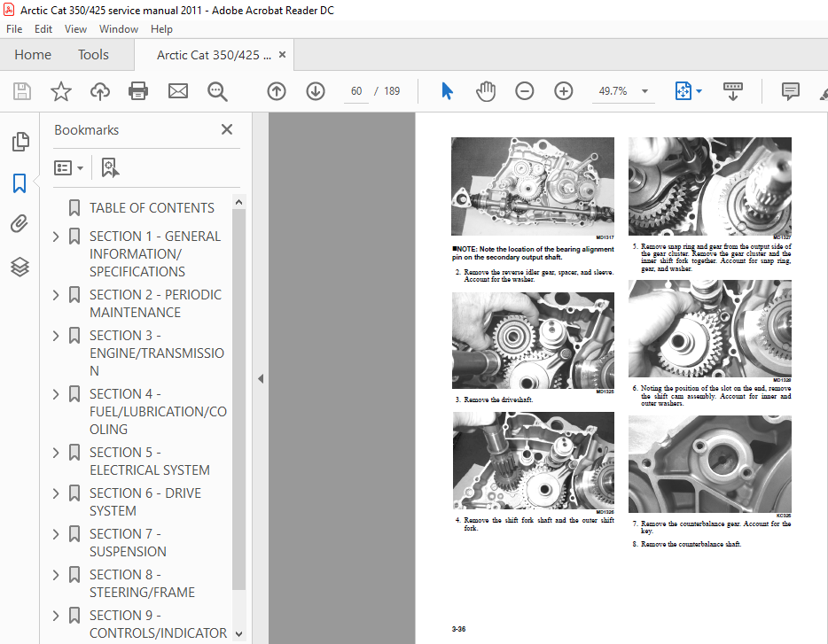Click the upload to cloud icon
The width and height of the screenshot is (828, 644).
(x=100, y=91)
